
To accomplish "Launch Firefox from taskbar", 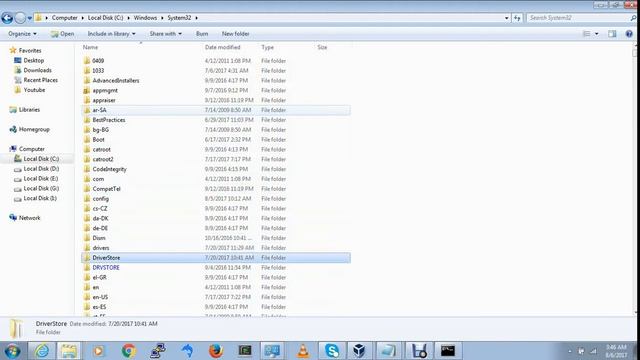I will tap(216, 351).
